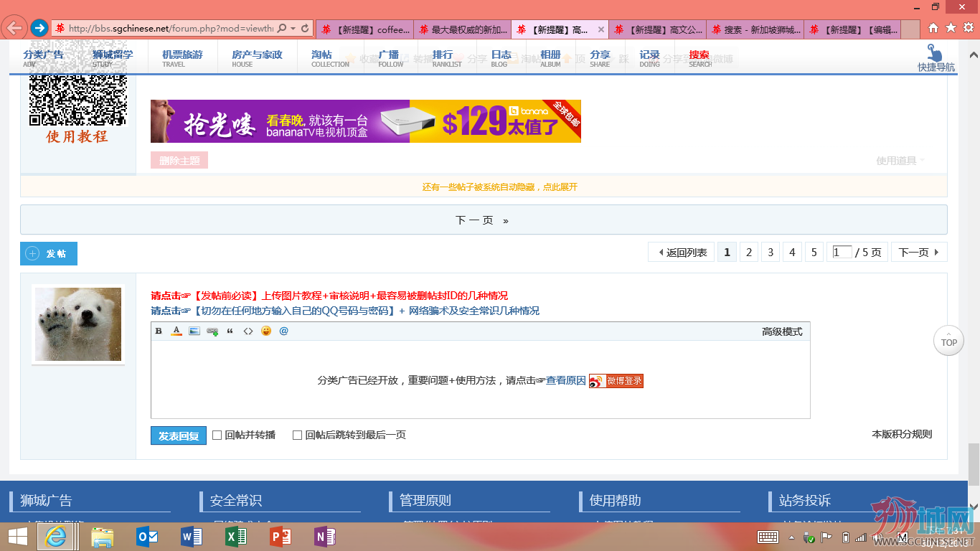Mention a user with the @ icon

(283, 331)
